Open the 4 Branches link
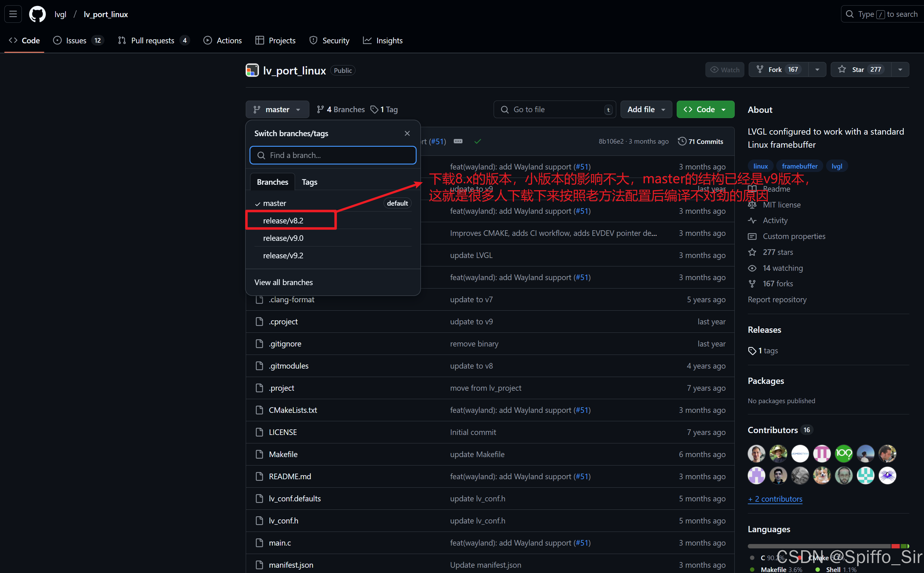This screenshot has width=924, height=573. point(341,110)
